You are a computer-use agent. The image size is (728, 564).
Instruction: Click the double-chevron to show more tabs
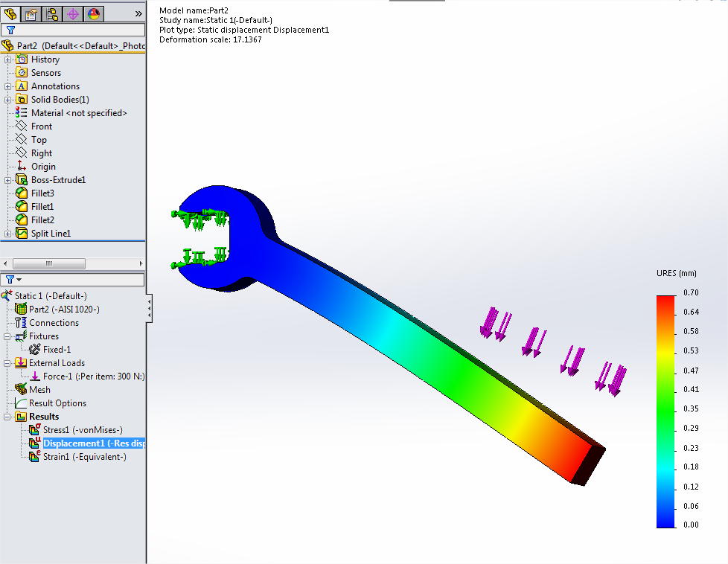pos(138,13)
